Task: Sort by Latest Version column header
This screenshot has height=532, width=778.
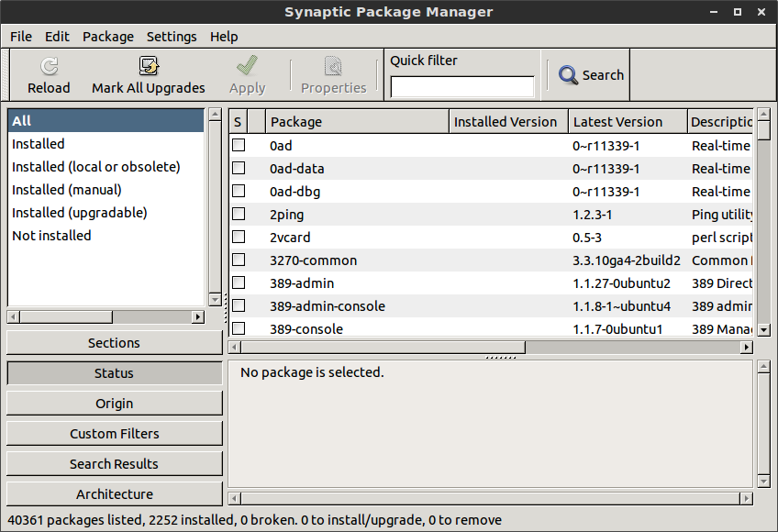Action: [628, 122]
